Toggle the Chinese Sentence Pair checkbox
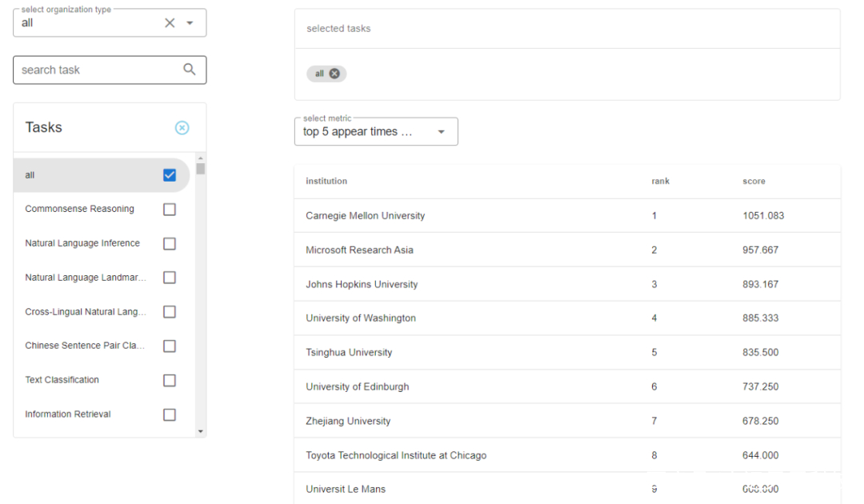The image size is (864, 504). tap(170, 346)
